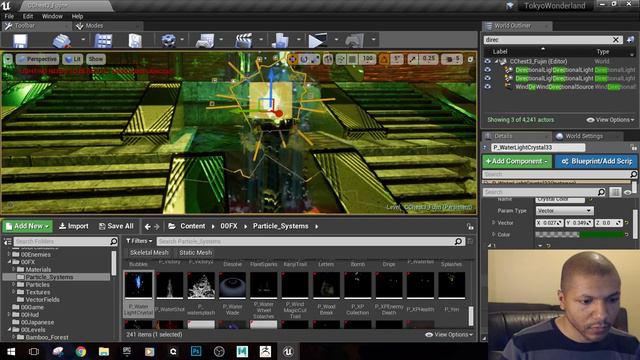Click the Source Control toolbar icon
Viewport: 640px width, 360px height.
point(62,40)
